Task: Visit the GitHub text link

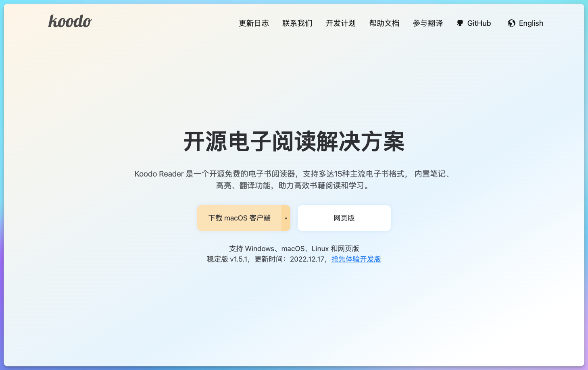Action: [x=479, y=23]
